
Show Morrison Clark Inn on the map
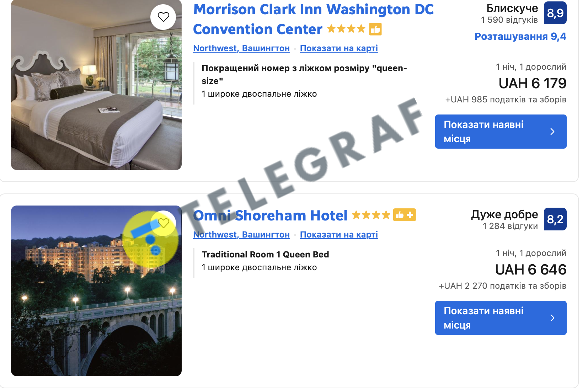(339, 48)
